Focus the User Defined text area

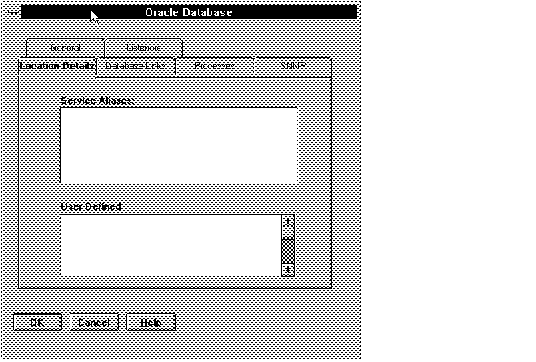click(x=171, y=245)
